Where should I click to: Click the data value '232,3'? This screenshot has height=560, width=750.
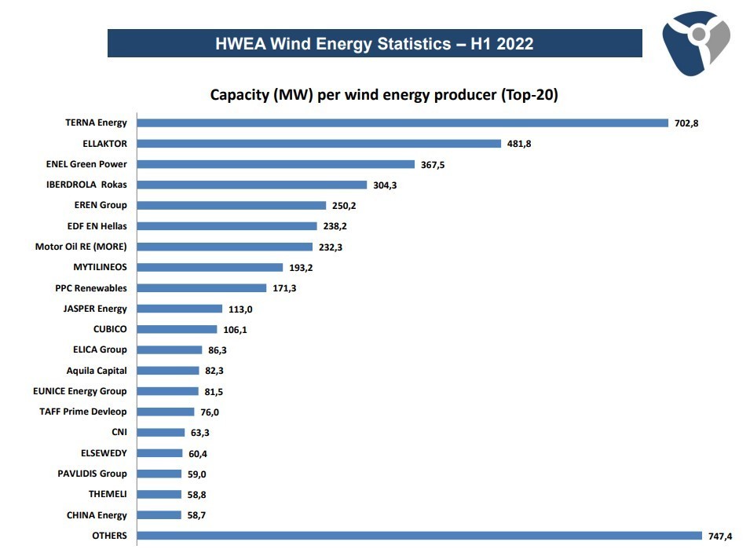(x=331, y=247)
